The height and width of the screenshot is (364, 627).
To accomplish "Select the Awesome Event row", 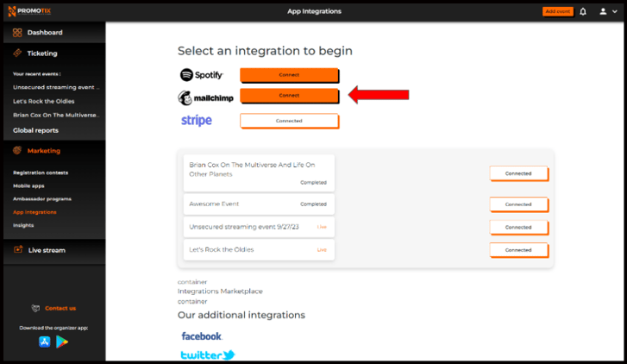I will coord(259,204).
